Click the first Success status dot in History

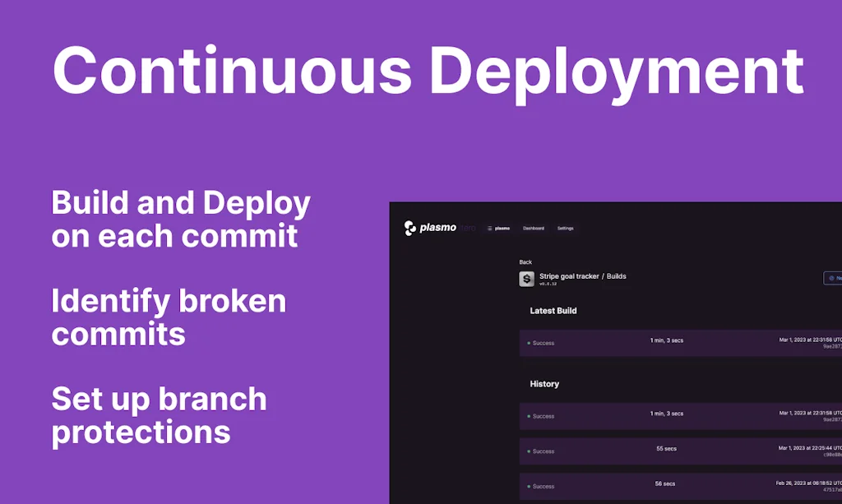pyautogui.click(x=529, y=416)
